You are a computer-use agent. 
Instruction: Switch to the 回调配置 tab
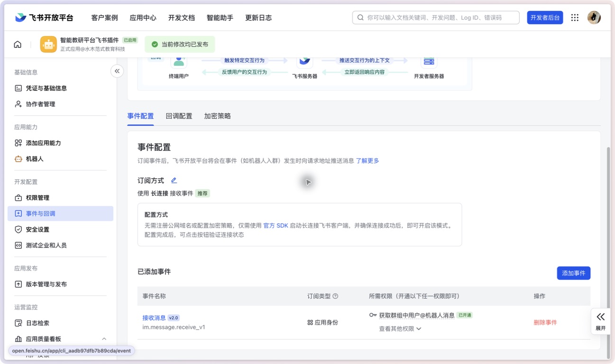[179, 116]
